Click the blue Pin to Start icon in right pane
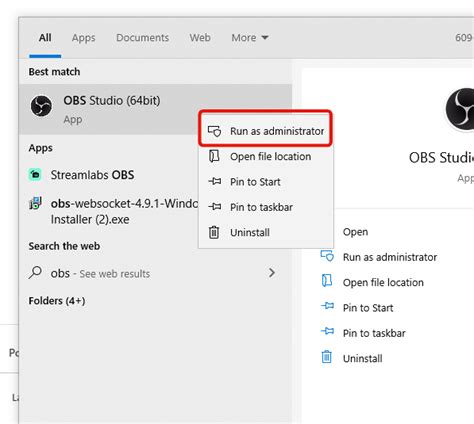 [x=327, y=306]
